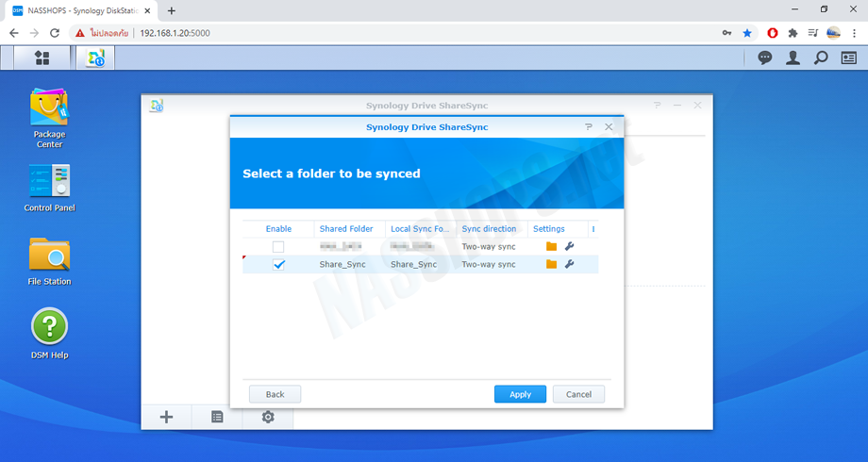
Task: Go back in browser history
Action: (14, 33)
